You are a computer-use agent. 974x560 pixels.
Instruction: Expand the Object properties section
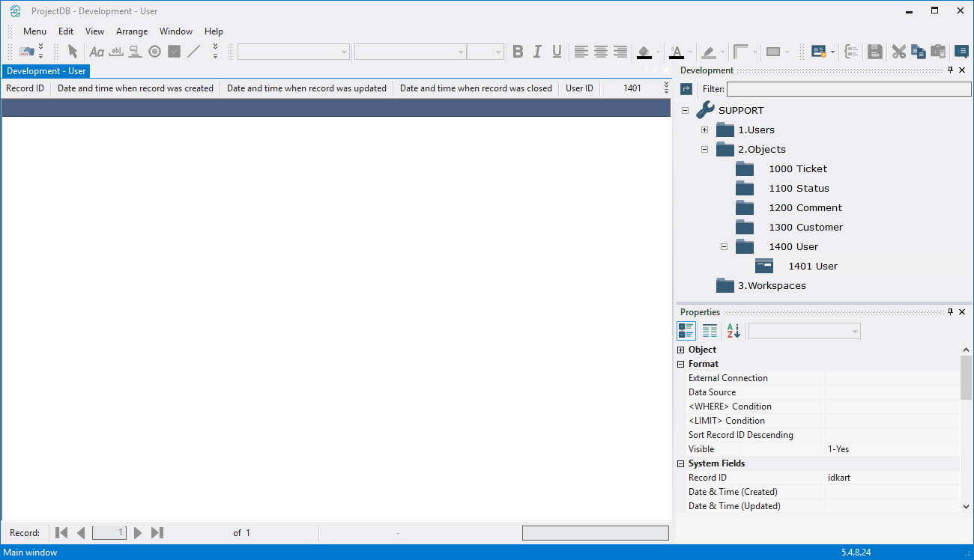tap(680, 350)
